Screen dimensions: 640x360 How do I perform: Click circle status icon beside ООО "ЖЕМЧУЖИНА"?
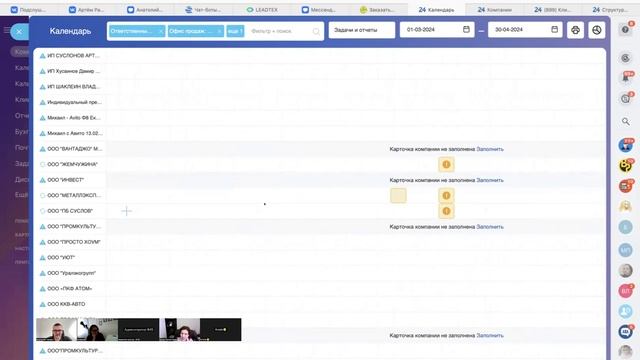click(42, 164)
